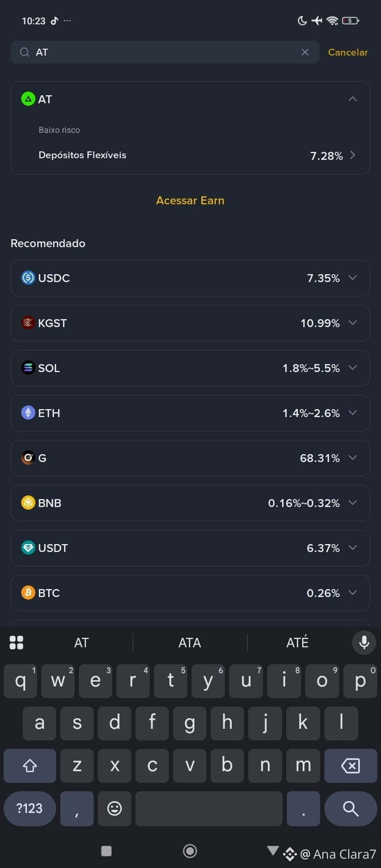Expand the KGST 10.99% row
This screenshot has width=381, height=868.
coord(190,323)
